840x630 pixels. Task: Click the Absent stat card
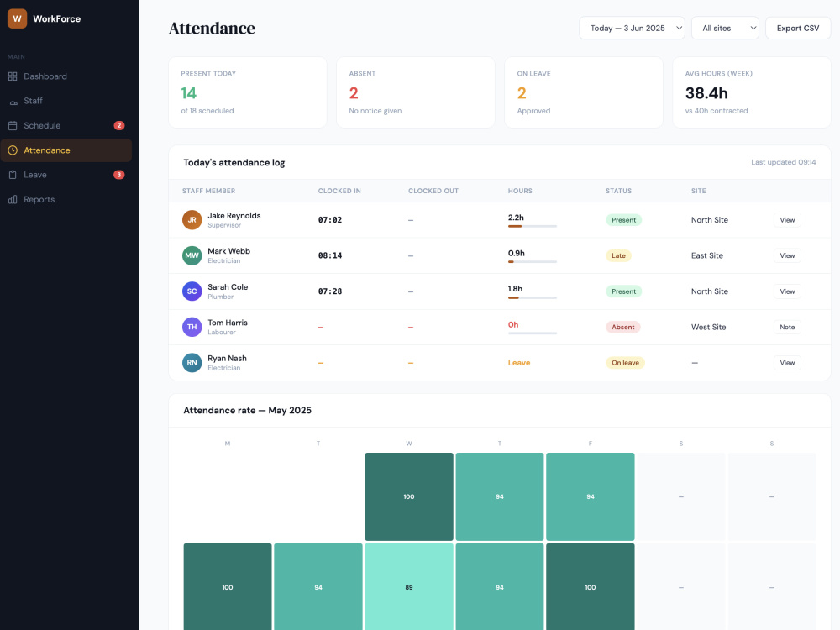pyautogui.click(x=416, y=92)
